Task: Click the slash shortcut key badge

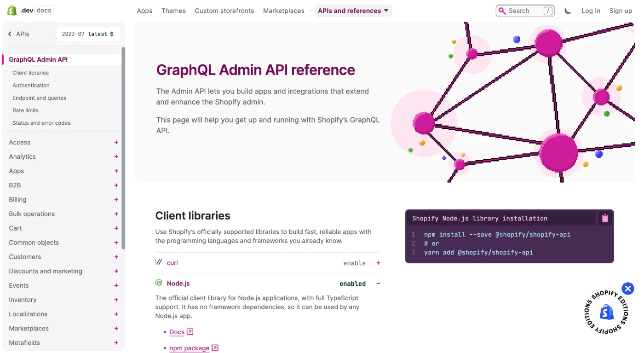Action: [548, 11]
